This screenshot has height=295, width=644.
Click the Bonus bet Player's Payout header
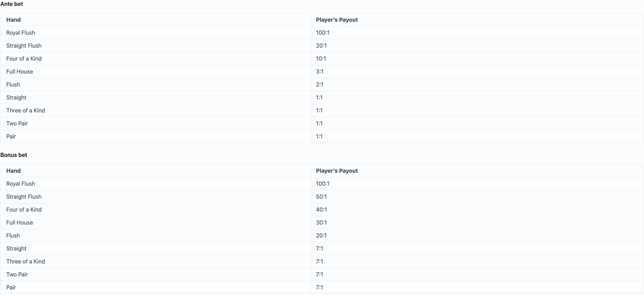337,171
